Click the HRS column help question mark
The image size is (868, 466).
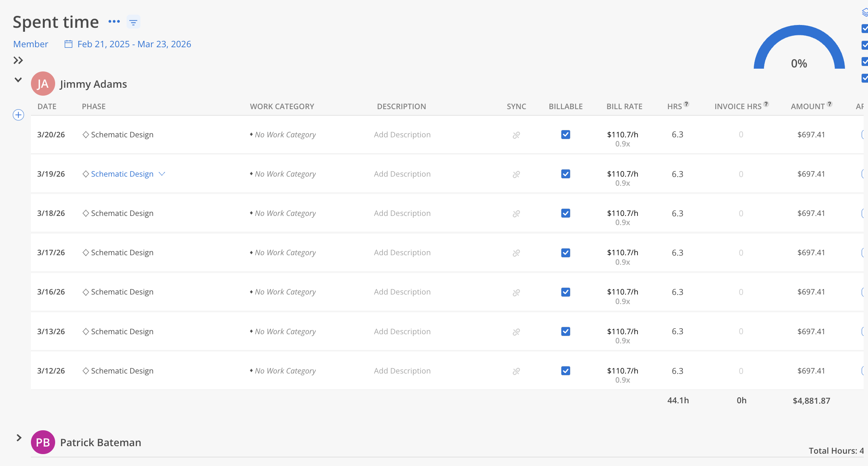coord(686,104)
